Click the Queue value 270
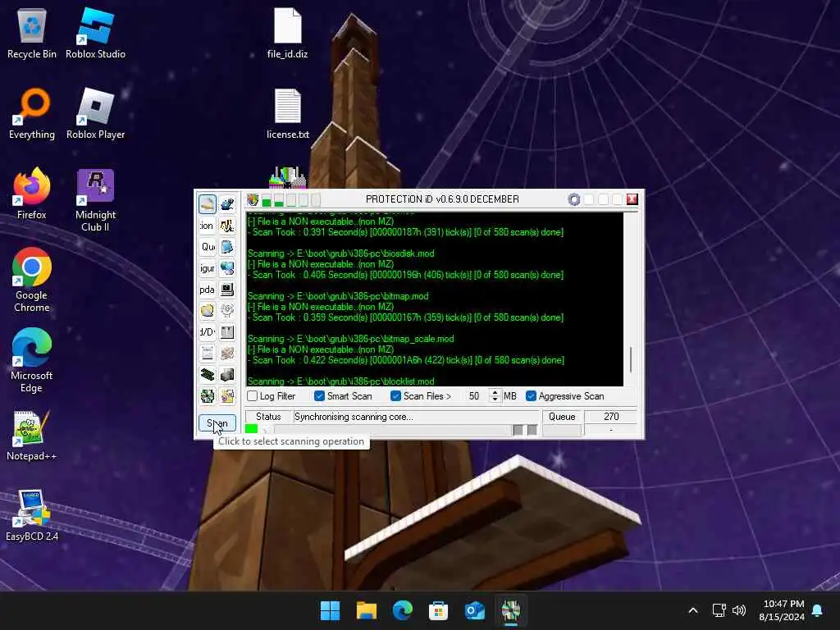840x630 pixels. point(610,416)
